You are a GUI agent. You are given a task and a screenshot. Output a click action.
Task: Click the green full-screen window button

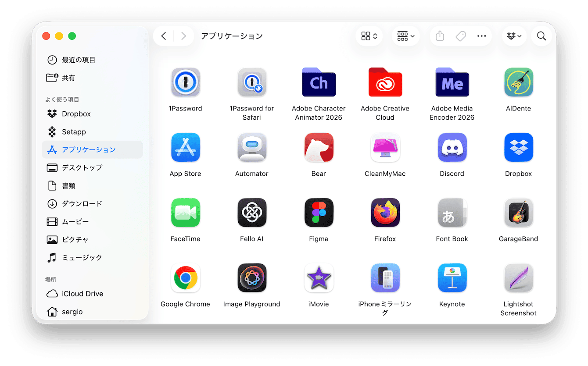72,36
